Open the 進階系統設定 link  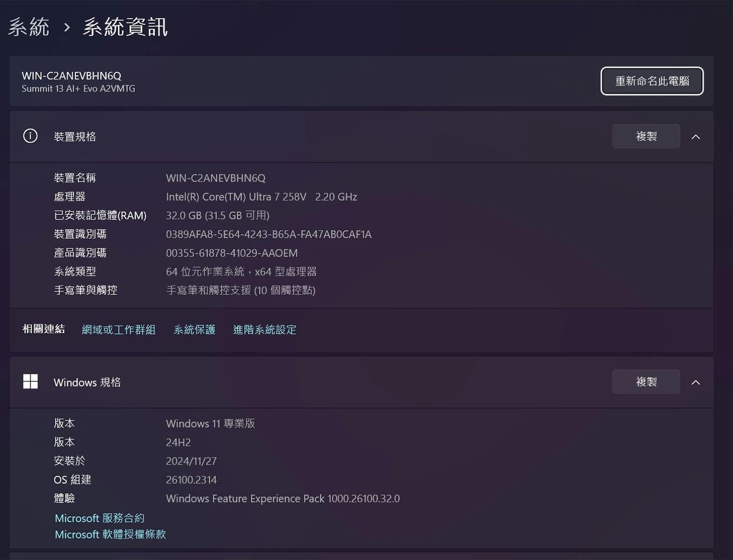pyautogui.click(x=265, y=330)
